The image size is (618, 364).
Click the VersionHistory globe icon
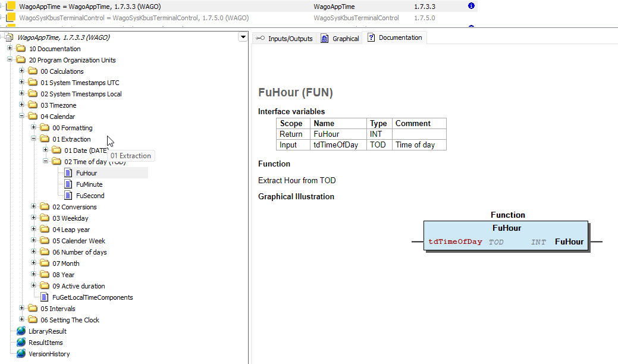[21, 354]
